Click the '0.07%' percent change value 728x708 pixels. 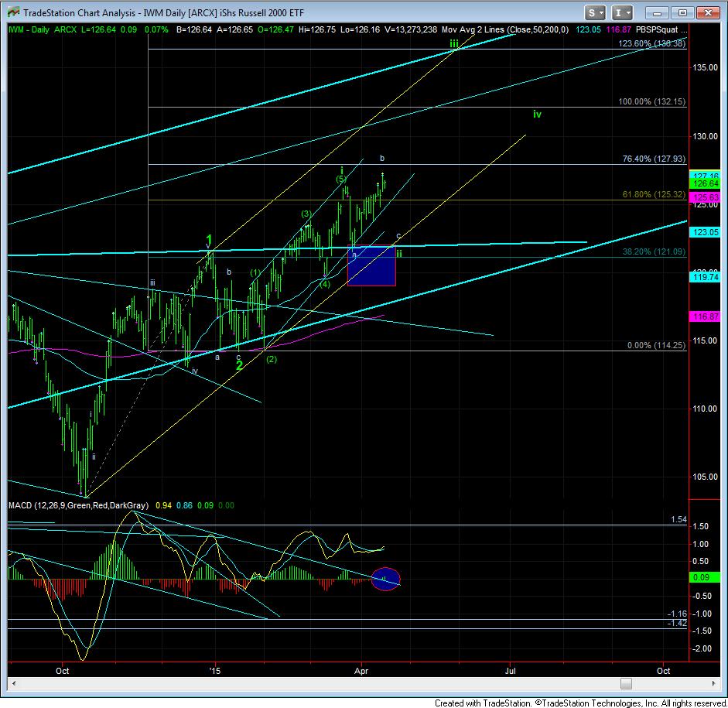click(156, 29)
